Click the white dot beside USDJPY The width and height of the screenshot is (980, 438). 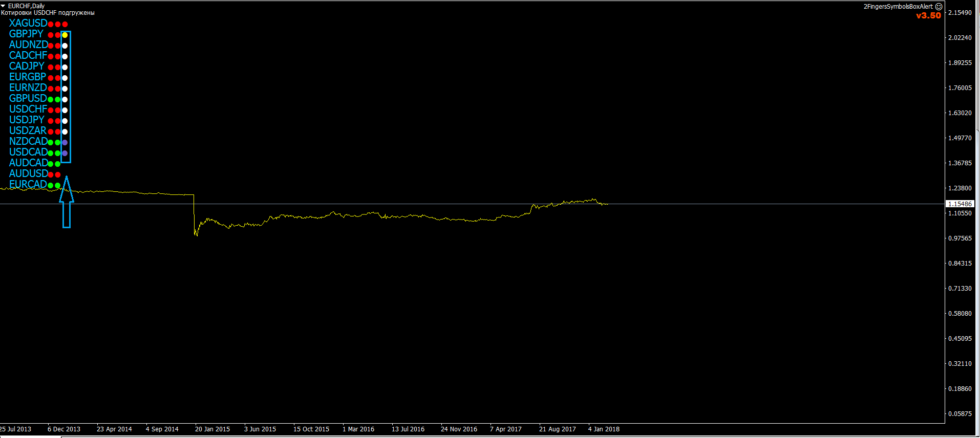coord(65,121)
